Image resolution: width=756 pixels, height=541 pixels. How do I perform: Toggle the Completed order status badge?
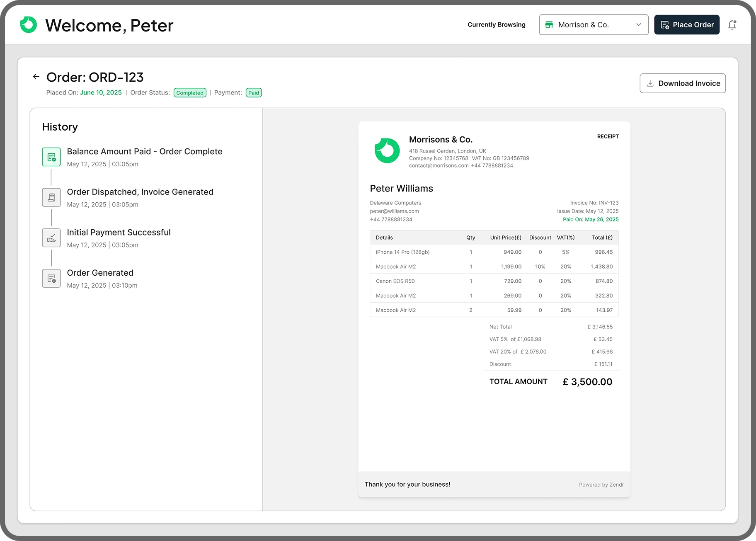coord(190,92)
